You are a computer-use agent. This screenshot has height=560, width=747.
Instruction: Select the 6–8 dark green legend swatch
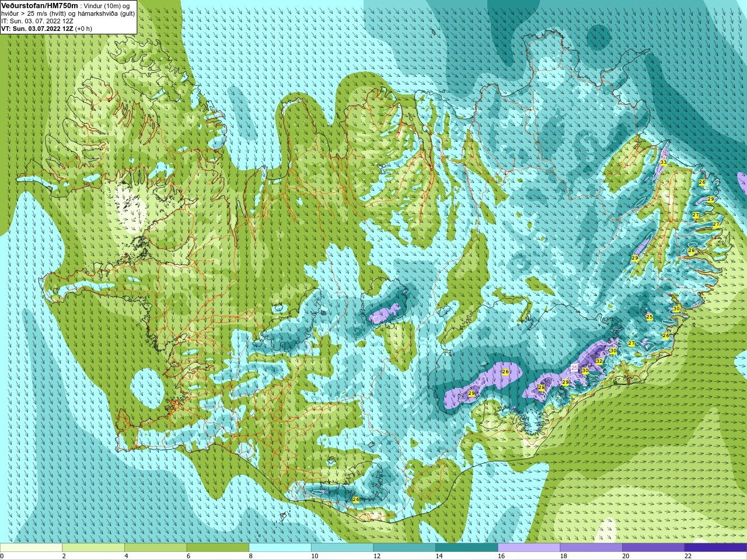click(x=218, y=547)
